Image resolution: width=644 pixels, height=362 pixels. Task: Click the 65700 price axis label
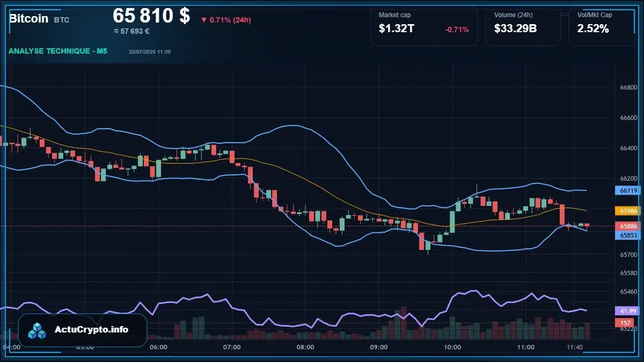point(628,255)
